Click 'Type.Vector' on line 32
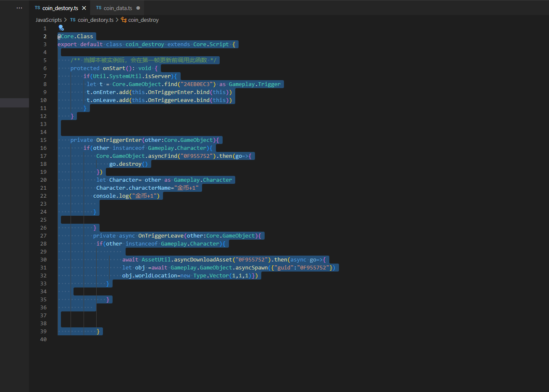This screenshot has width=549, height=392. 211,275
